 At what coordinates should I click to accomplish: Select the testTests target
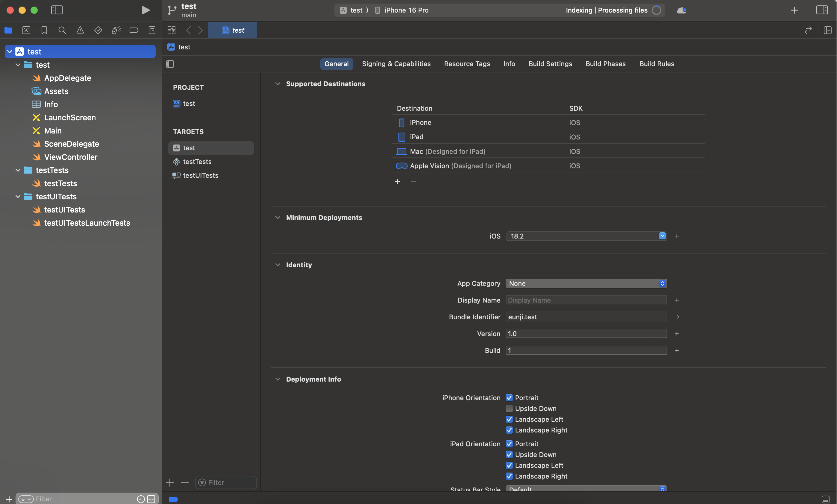(x=197, y=162)
